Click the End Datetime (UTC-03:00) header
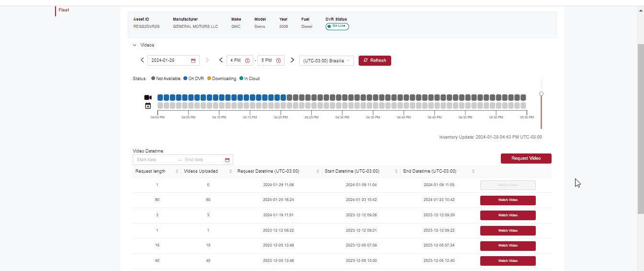The image size is (644, 271). coord(430,171)
